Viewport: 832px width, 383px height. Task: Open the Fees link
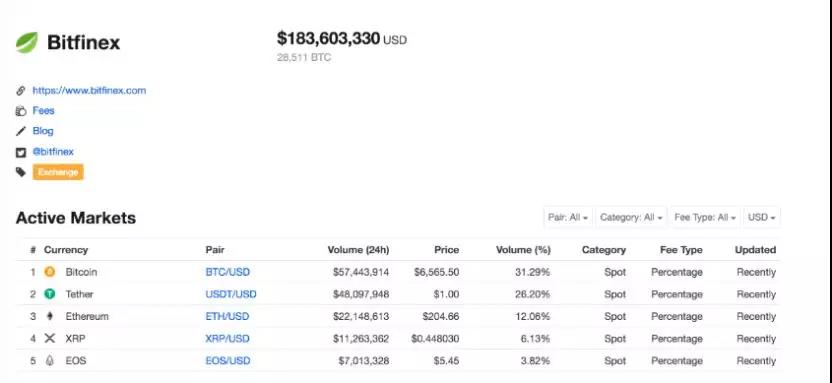coord(44,110)
